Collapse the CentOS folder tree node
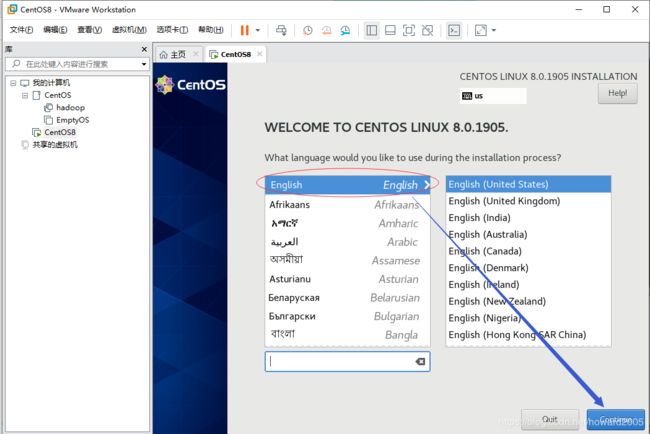This screenshot has height=434, width=650. click(x=25, y=95)
